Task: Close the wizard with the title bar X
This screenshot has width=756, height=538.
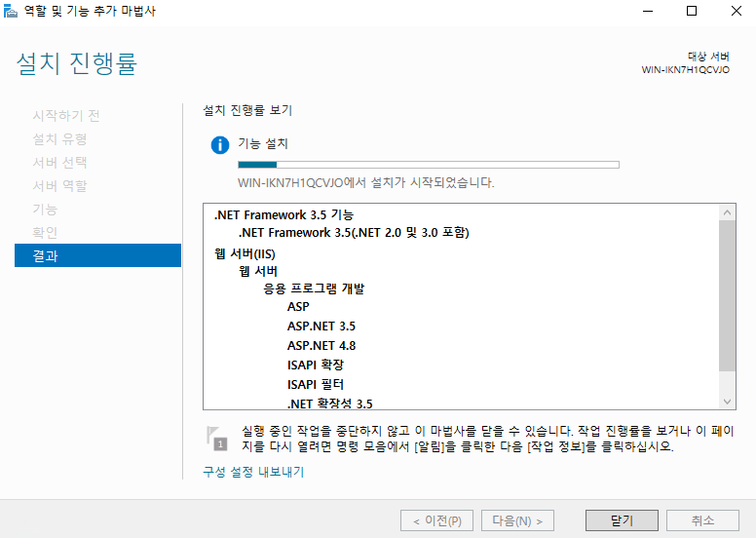Action: (737, 11)
